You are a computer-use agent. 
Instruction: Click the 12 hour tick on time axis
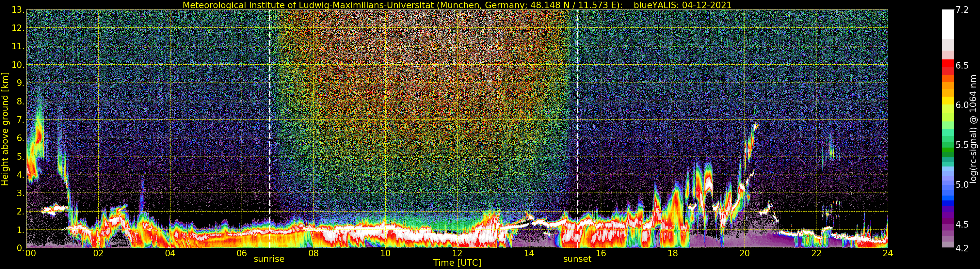(457, 253)
